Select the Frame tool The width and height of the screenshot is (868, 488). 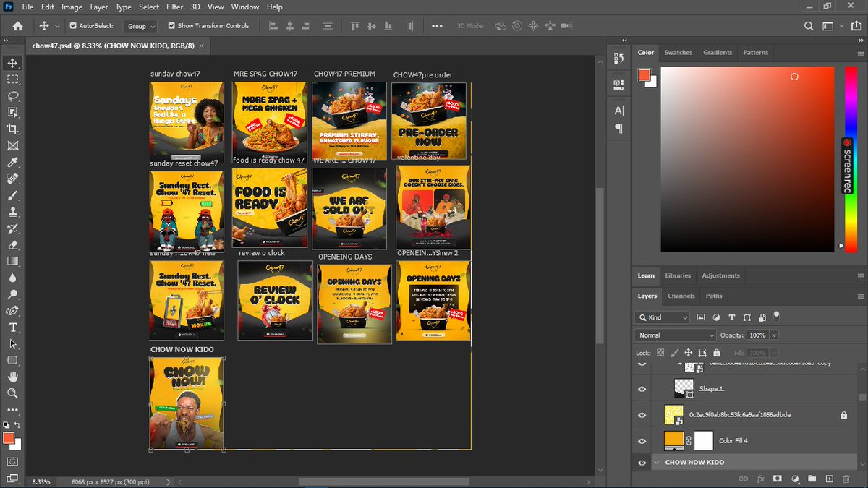pos(13,146)
